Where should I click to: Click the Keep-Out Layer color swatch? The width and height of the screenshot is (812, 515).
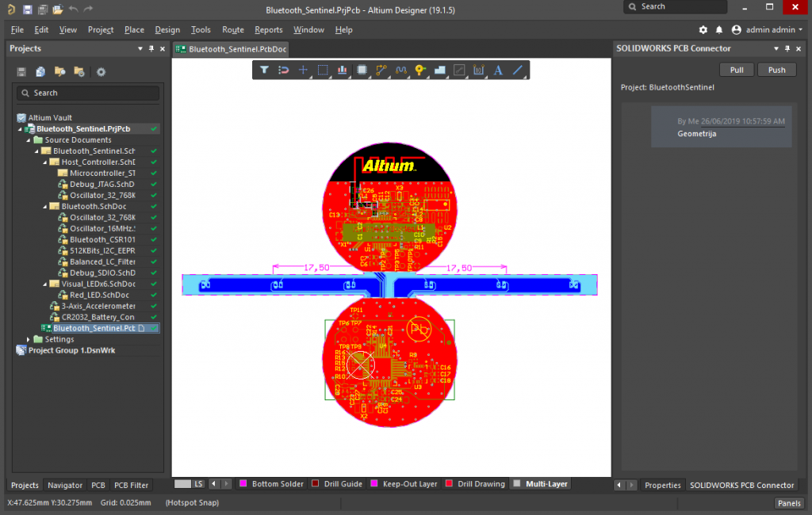pos(374,483)
